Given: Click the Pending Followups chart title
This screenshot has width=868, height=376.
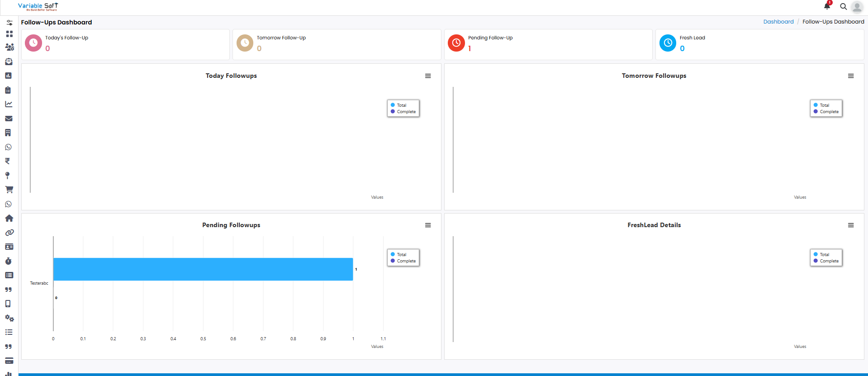Looking at the screenshot, I should tap(231, 225).
